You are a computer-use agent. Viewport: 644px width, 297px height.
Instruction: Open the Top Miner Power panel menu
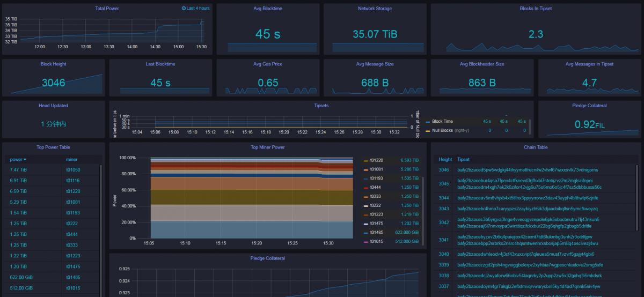point(267,147)
